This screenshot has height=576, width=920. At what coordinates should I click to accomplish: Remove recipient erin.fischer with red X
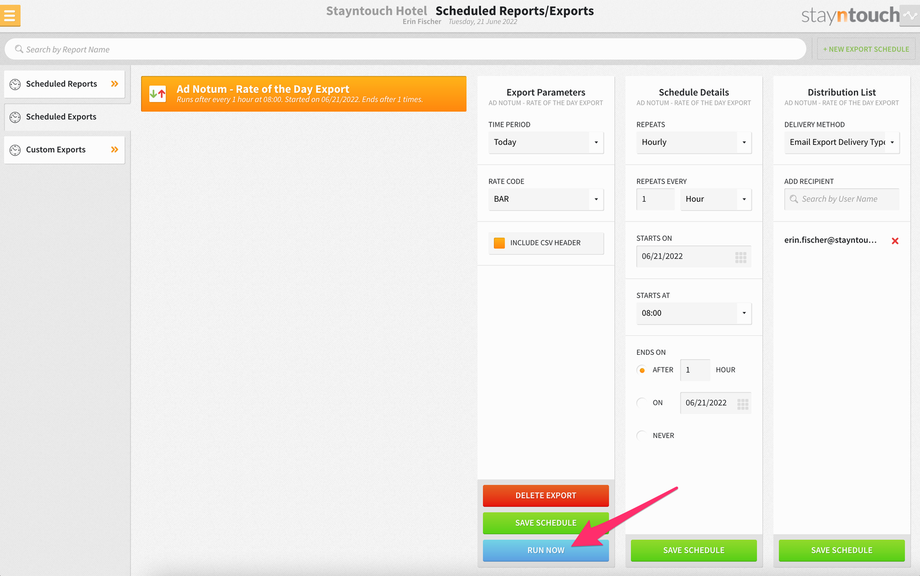pos(895,240)
